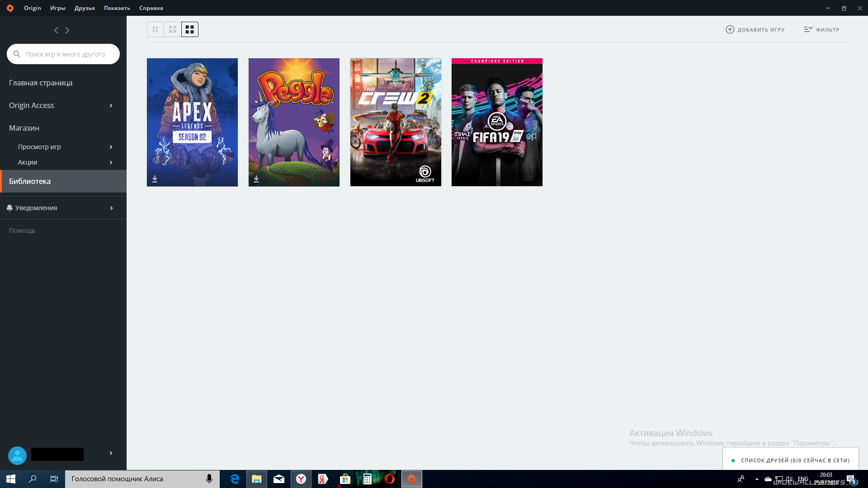868x488 pixels.
Task: Open Microsoft Edge from taskbar
Action: pyautogui.click(x=235, y=479)
